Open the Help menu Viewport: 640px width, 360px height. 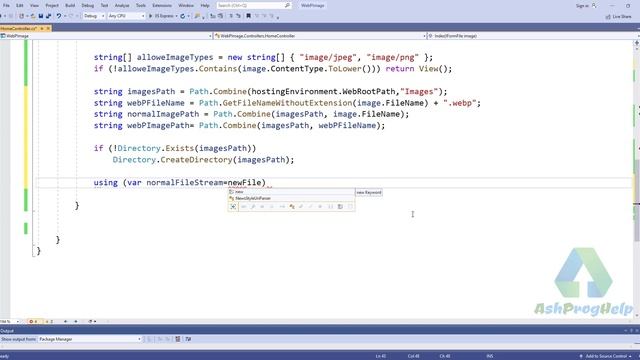coord(205,5)
